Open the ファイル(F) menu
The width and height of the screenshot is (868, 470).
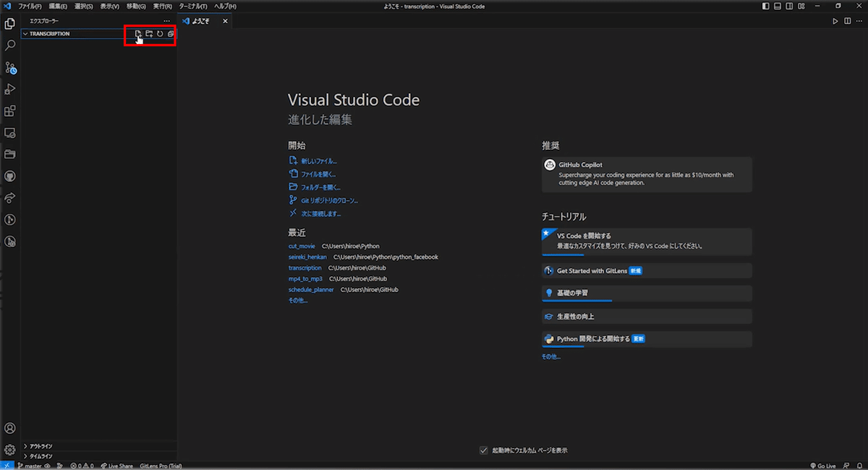point(30,7)
